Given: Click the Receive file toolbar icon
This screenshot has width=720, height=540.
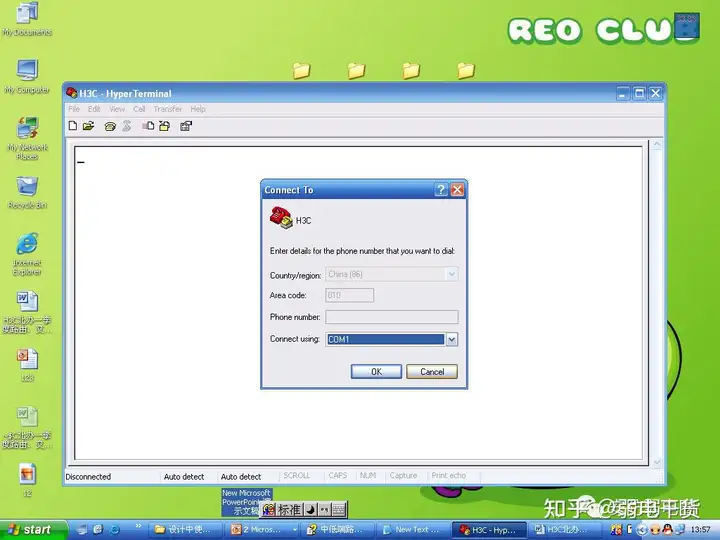Looking at the screenshot, I should [164, 126].
